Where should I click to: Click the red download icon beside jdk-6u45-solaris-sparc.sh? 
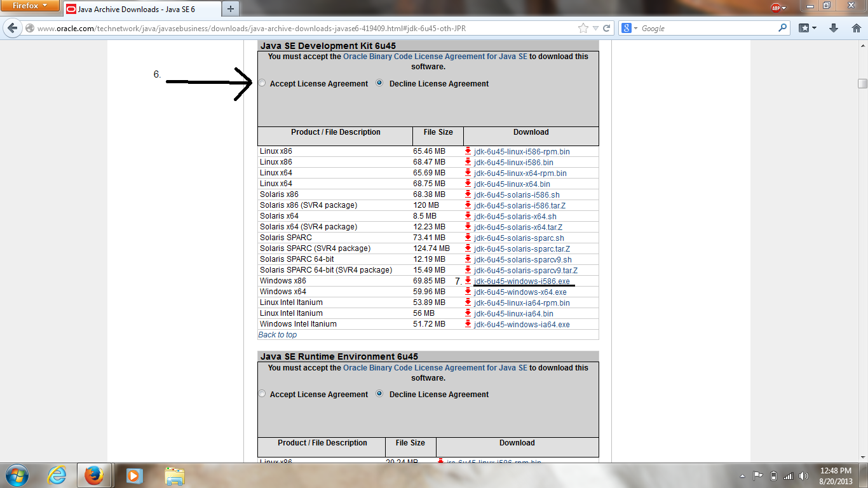click(x=468, y=238)
